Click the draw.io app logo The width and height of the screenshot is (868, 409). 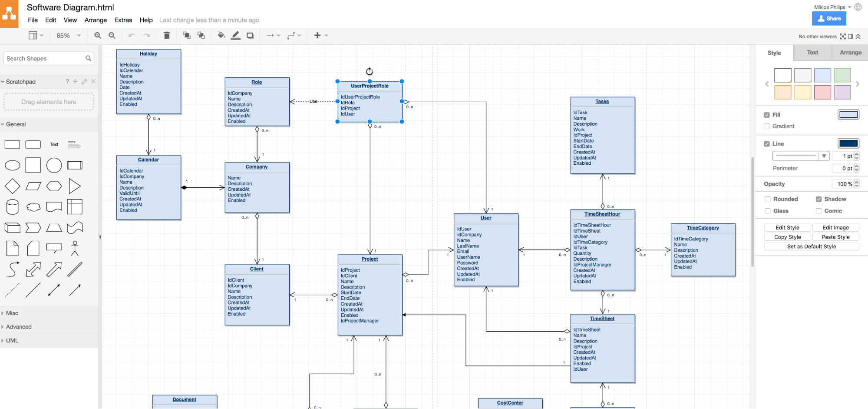9,13
